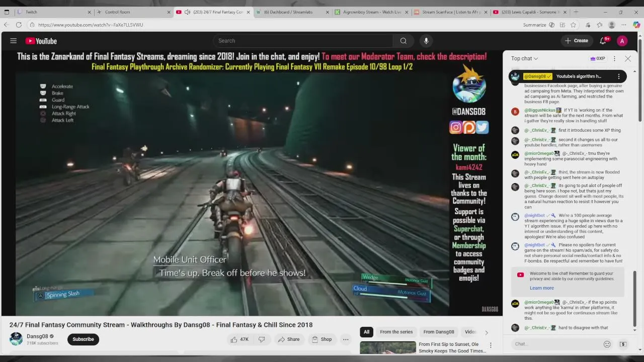Open the account avatar menu
644x362 pixels.
tap(622, 41)
